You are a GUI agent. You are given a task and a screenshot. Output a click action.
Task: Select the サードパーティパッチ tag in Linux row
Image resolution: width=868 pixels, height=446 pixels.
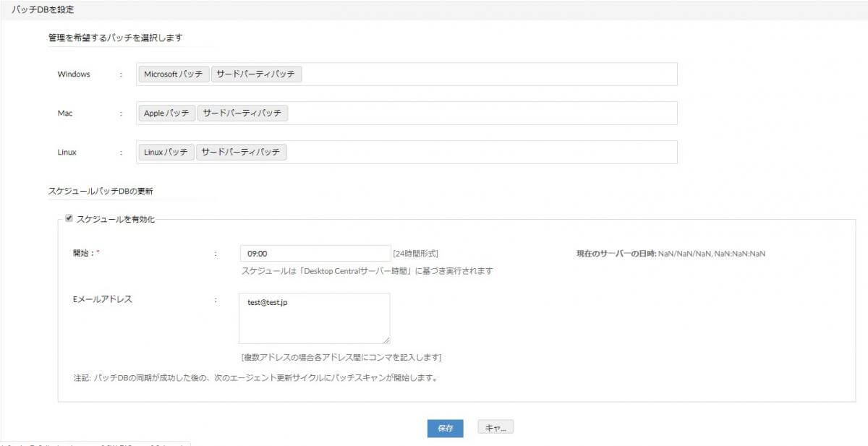242,153
